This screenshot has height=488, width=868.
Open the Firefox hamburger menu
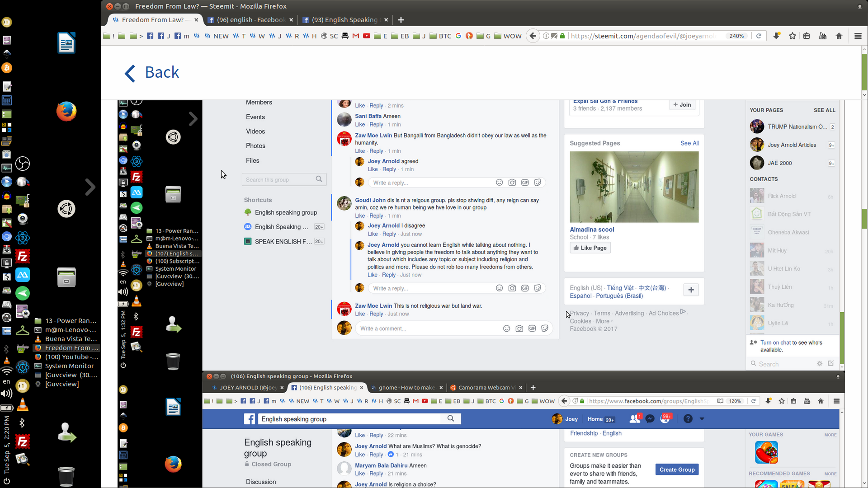click(x=858, y=36)
